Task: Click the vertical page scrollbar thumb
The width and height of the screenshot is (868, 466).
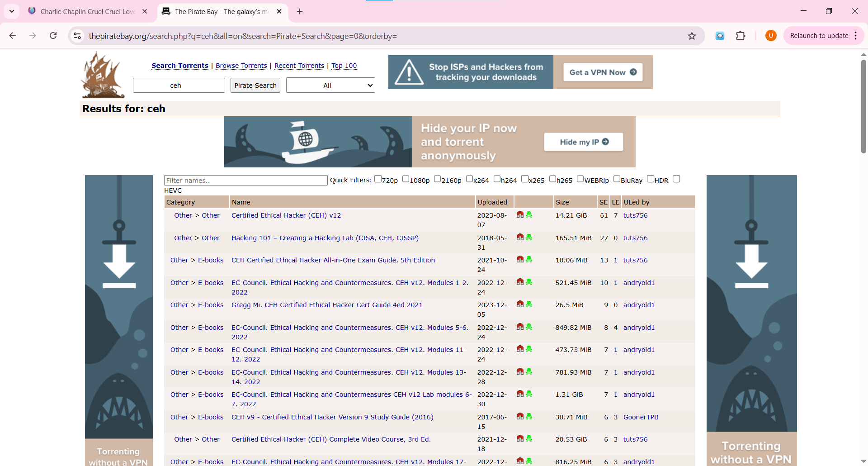Action: (x=863, y=106)
